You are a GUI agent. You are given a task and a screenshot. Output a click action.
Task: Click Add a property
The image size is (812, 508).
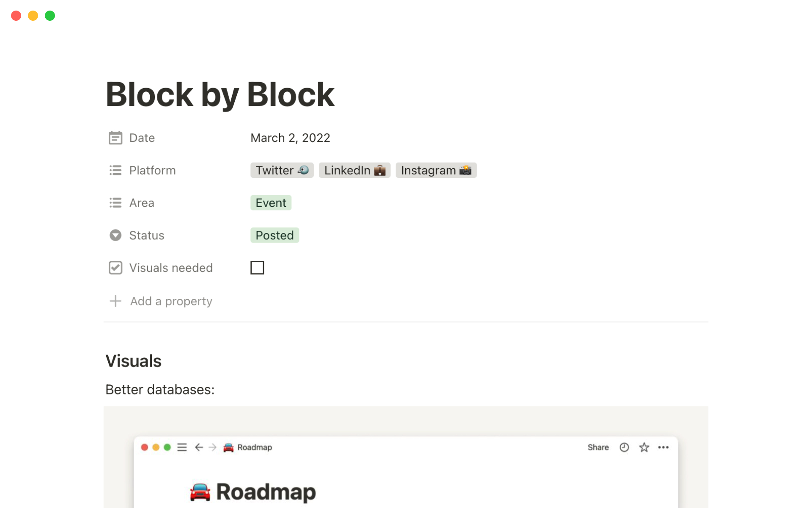[x=171, y=301]
